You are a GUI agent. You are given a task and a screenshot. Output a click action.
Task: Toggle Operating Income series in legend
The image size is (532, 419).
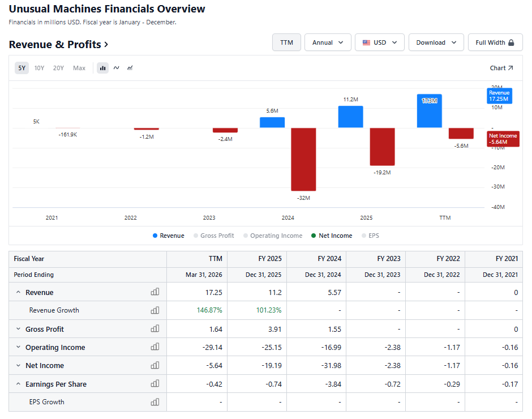273,236
